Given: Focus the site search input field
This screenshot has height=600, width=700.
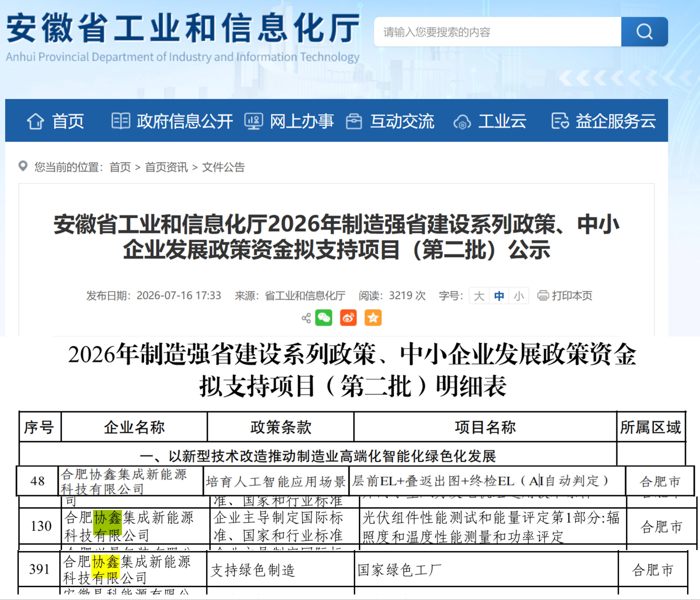Looking at the screenshot, I should pyautogui.click(x=497, y=32).
